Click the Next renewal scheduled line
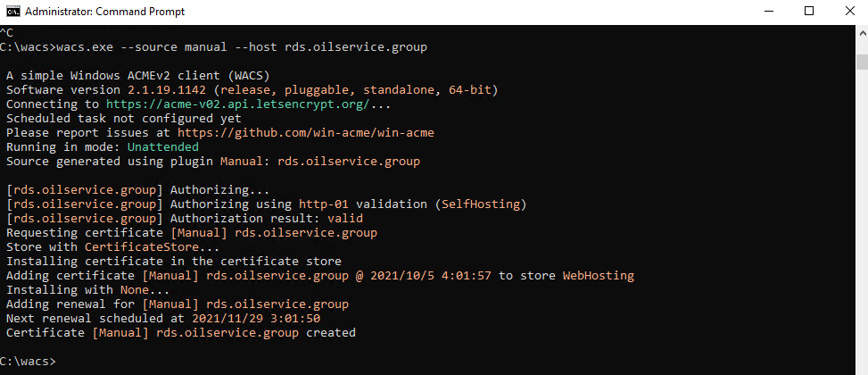Screen dimensions: 868x375 coord(163,319)
